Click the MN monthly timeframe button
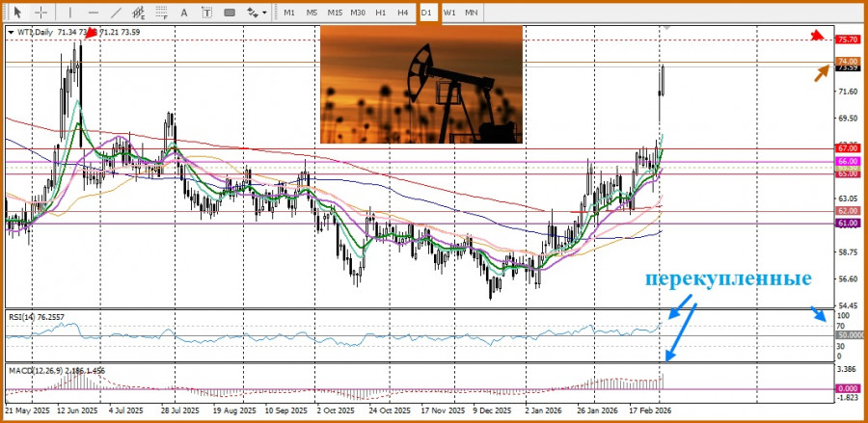 point(471,13)
